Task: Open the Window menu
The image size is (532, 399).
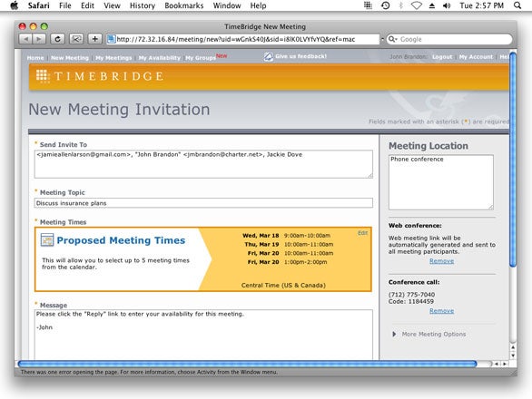Action: coord(227,5)
